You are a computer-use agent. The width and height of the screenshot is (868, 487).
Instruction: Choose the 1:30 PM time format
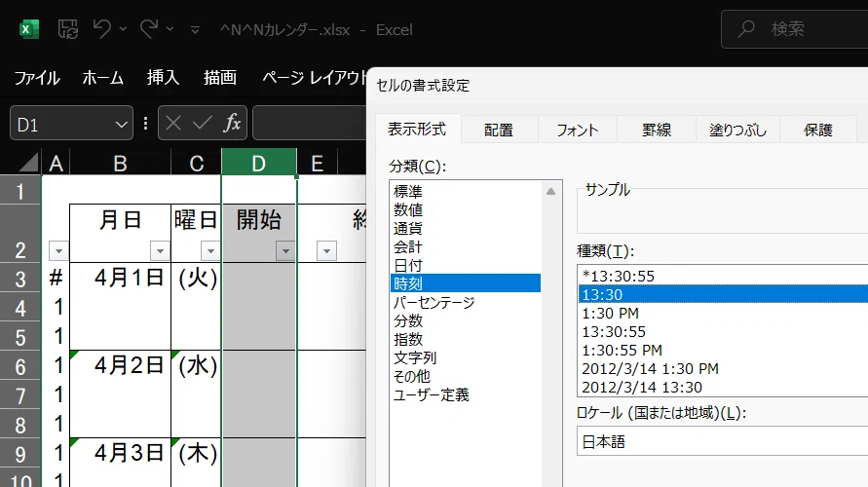pyautogui.click(x=723, y=314)
